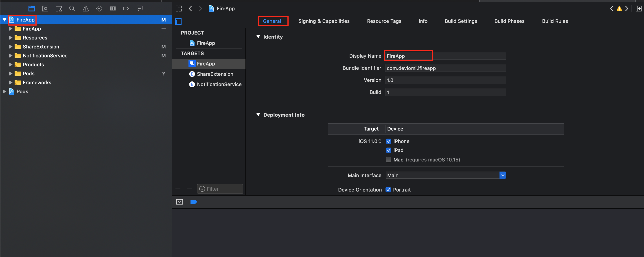Change the iOS 11.0 deployment stepper
644x257 pixels.
pos(380,141)
